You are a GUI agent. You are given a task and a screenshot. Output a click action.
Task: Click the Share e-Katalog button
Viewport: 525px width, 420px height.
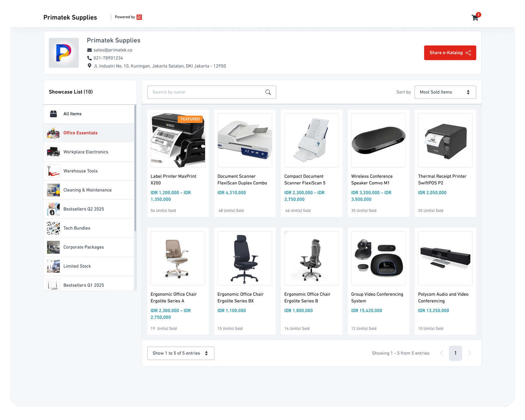tap(450, 53)
